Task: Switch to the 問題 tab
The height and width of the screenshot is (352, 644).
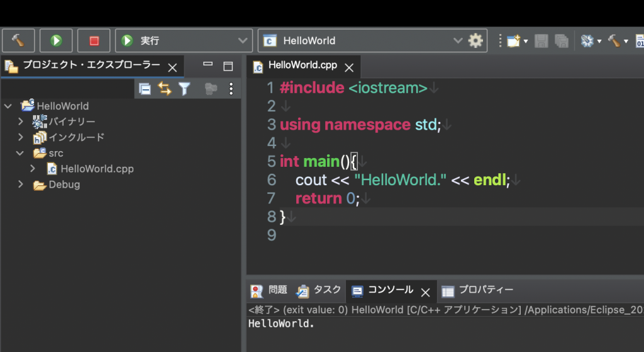Action: tap(270, 290)
